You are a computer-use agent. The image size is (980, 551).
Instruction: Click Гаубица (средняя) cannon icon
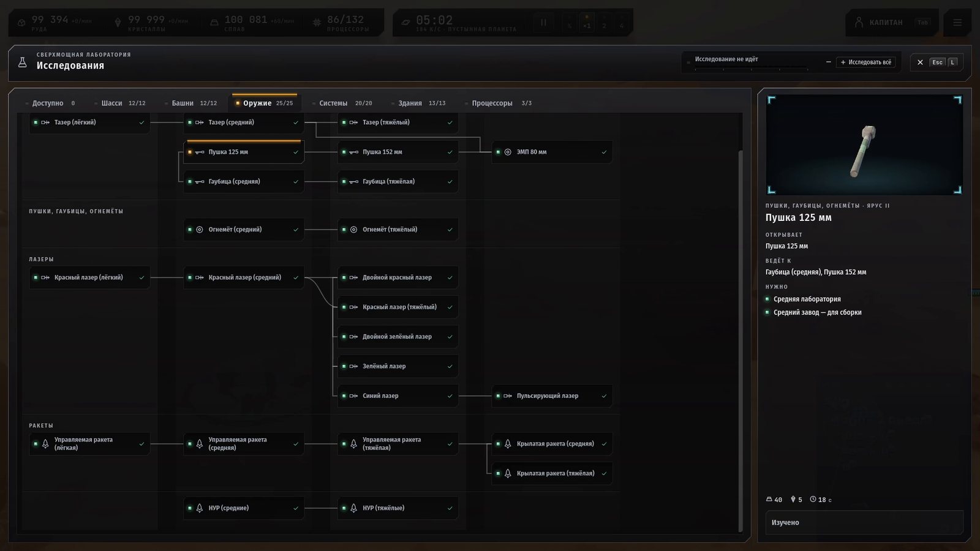(199, 182)
